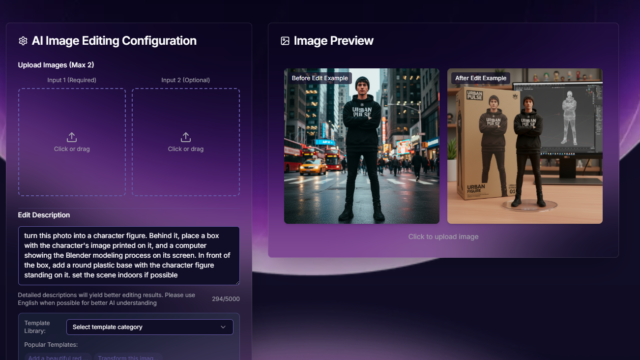The image size is (640, 360).
Task: Click the Input 2 (Optional) drop zone
Action: point(186,142)
